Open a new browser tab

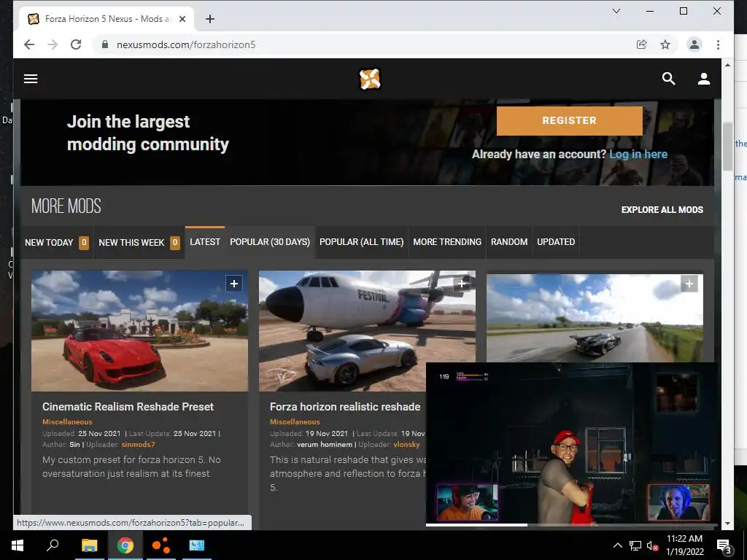click(210, 19)
